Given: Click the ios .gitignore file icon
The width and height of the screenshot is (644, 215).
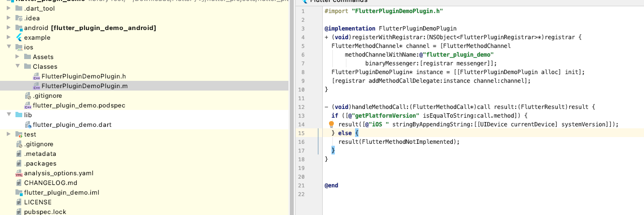Looking at the screenshot, I should coord(28,95).
